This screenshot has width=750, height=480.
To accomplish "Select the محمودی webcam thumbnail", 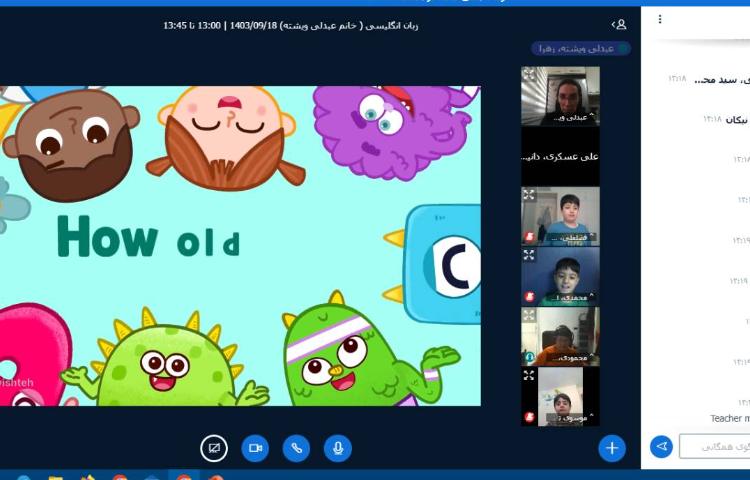I will [x=560, y=337].
